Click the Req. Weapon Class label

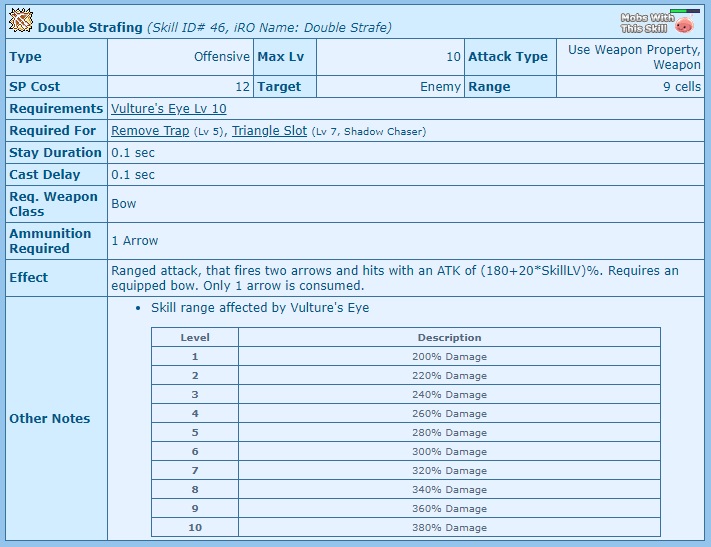tap(57, 204)
